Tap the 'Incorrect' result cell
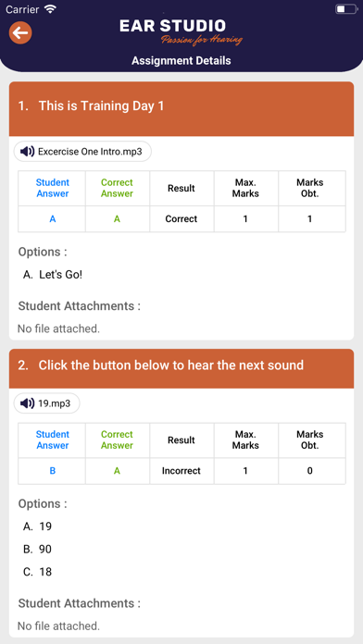 pos(181,471)
